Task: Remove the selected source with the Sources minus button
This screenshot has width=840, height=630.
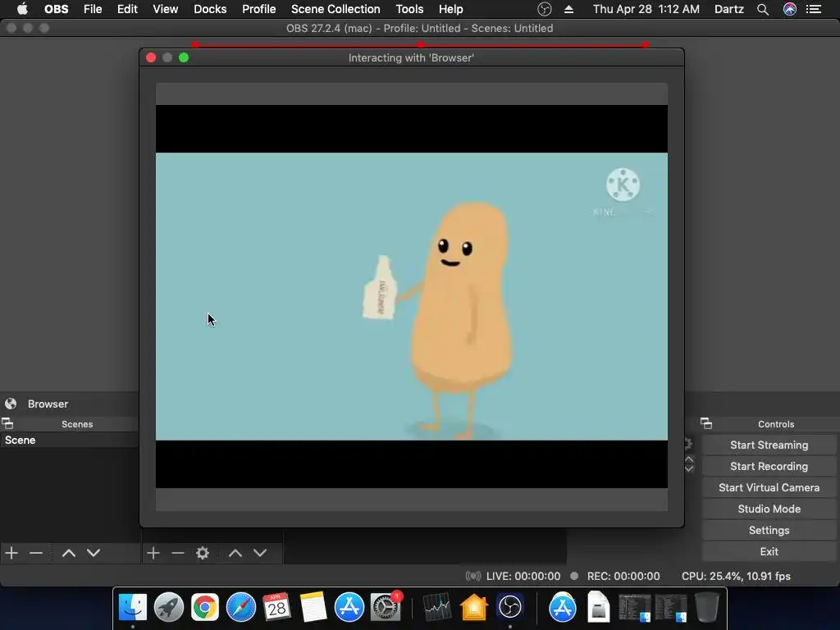Action: (178, 553)
